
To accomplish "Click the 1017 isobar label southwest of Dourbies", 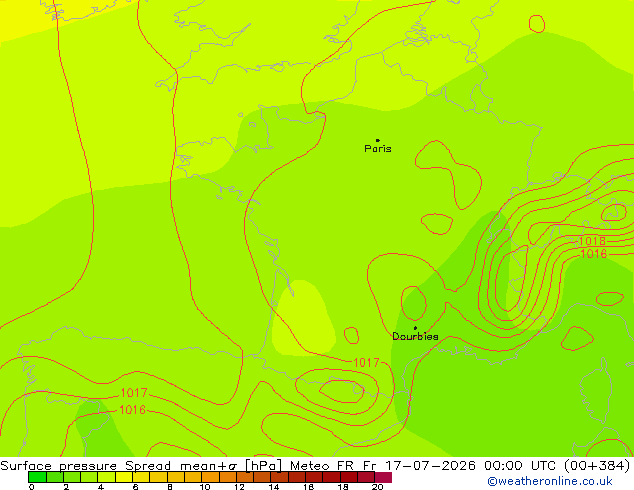I will (366, 363).
